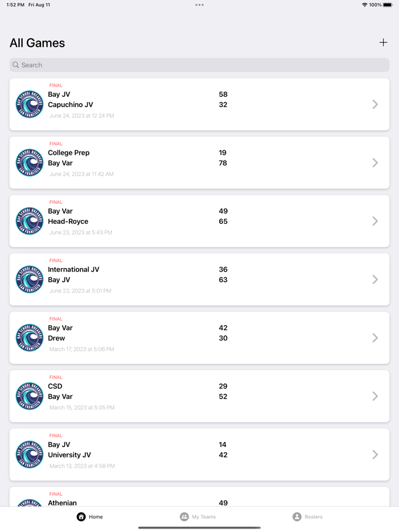Switch to the My Teams tab
399x532 pixels.
click(x=198, y=517)
